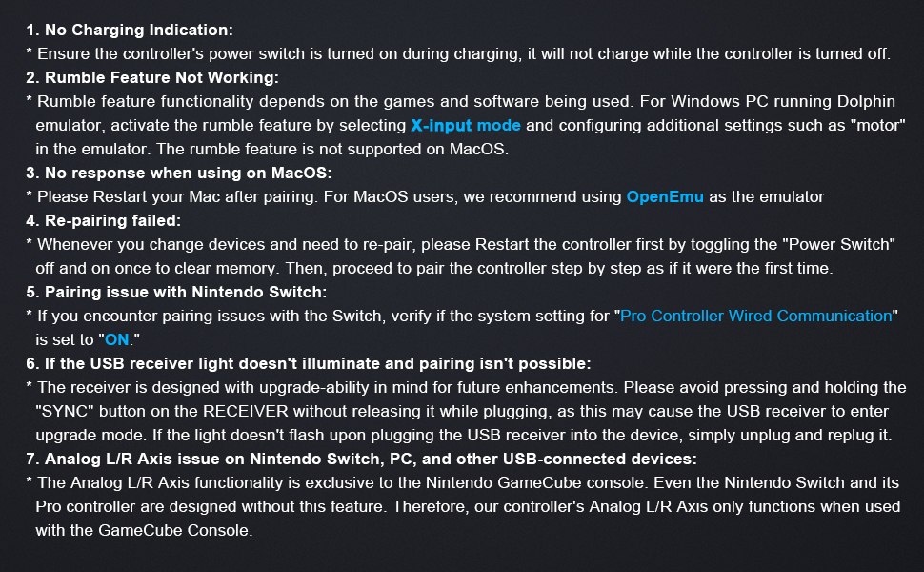Click heading 6 about USB receiver light
The image size is (924, 572).
pos(309,364)
